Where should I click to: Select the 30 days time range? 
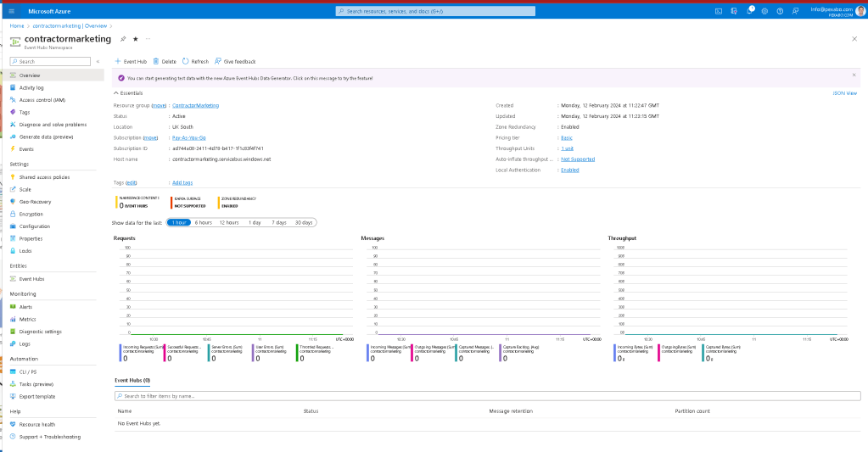coord(304,222)
